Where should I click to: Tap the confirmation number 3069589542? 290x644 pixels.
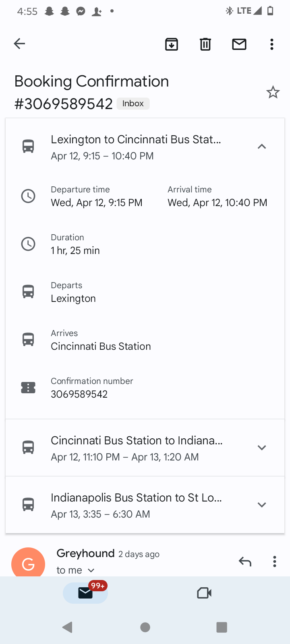pos(79,394)
